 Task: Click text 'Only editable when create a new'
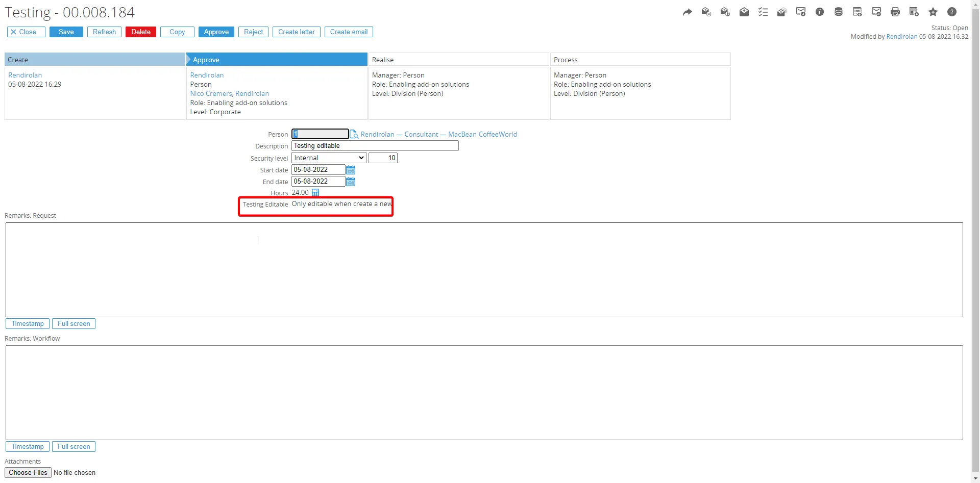341,204
